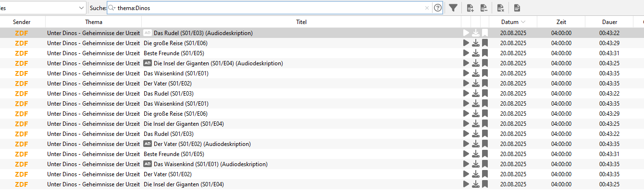The width and height of the screenshot is (644, 194).
Task: Bookmark Das Waisenkind (S01/E01) (Audiodeskription)
Action: [x=485, y=164]
